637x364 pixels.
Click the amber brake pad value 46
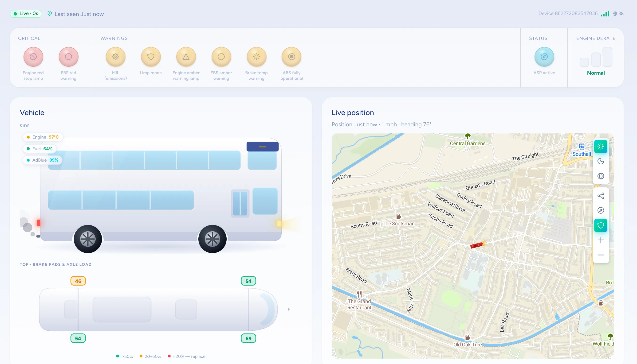coord(78,281)
